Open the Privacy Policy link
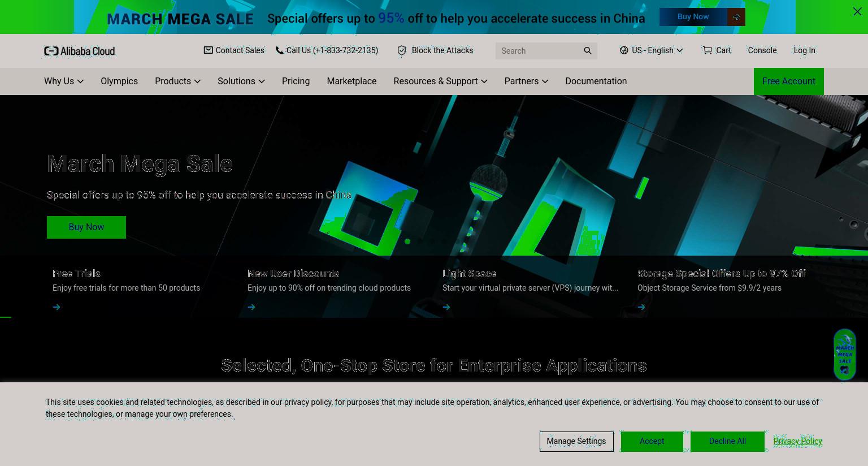 tap(798, 441)
